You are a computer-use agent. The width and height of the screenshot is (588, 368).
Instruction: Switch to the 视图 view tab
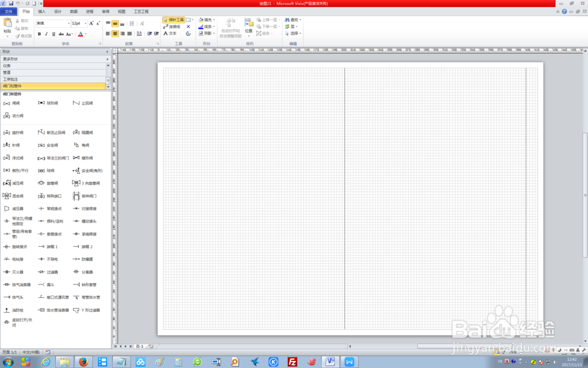pyautogui.click(x=122, y=12)
